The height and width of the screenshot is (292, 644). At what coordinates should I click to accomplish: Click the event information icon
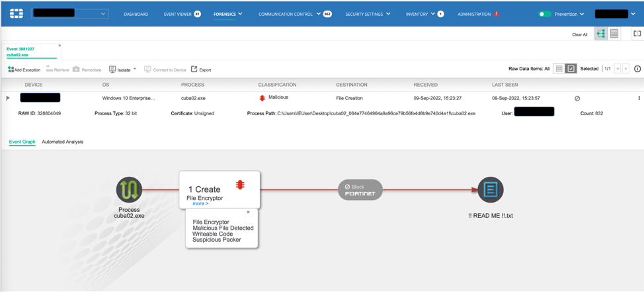tap(637, 69)
